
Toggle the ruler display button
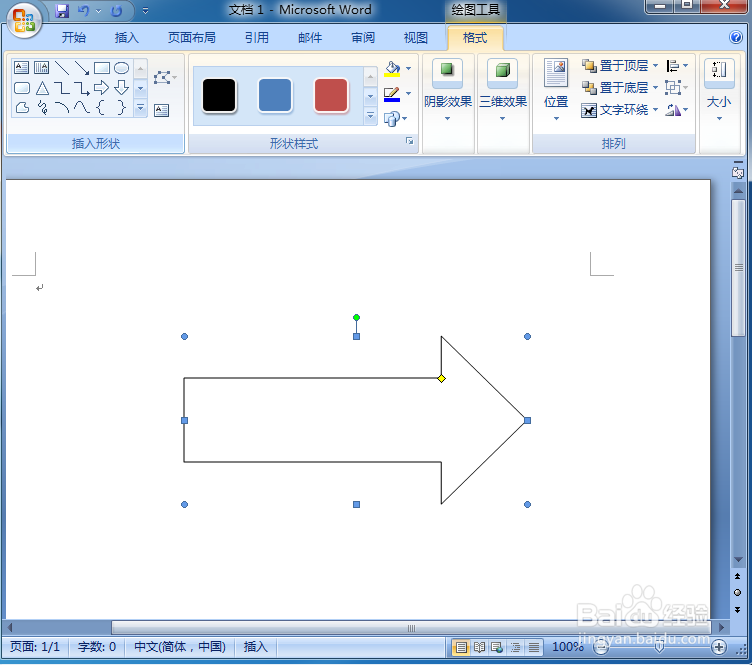[x=738, y=171]
